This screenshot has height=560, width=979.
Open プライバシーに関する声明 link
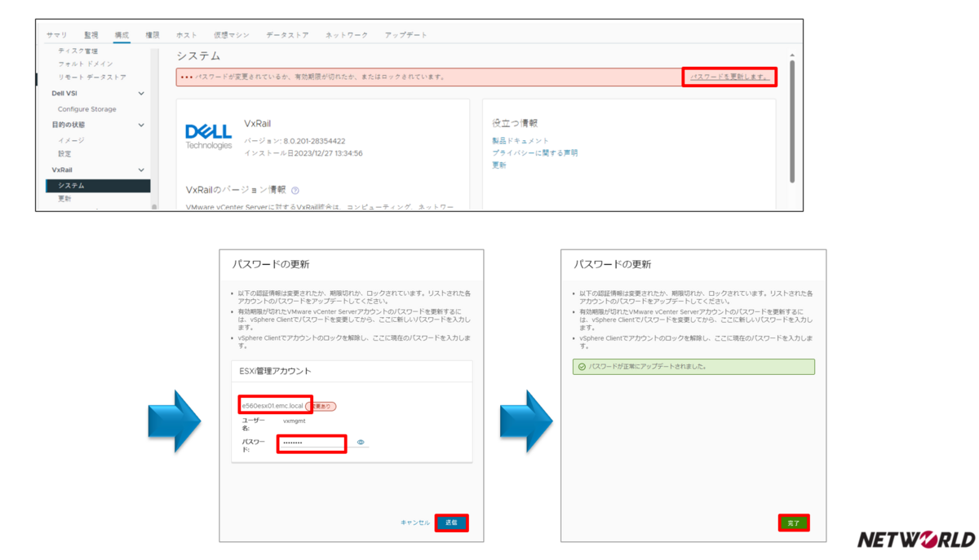[534, 152]
